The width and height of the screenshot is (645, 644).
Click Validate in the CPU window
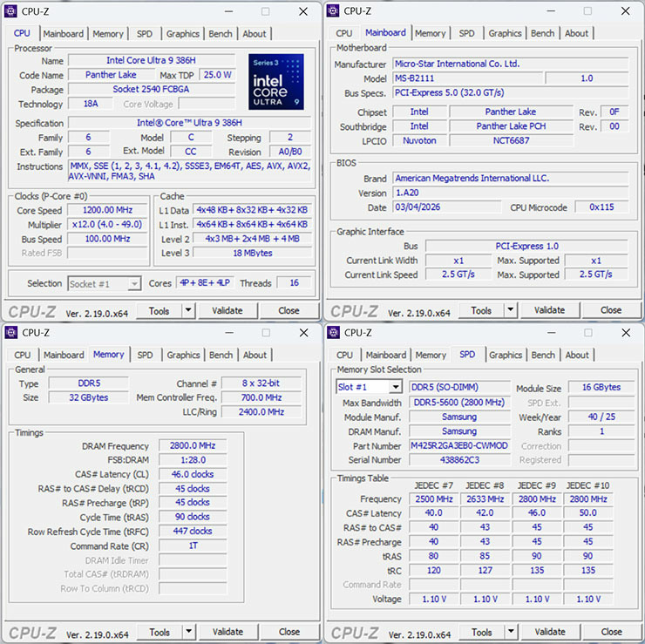(227, 310)
